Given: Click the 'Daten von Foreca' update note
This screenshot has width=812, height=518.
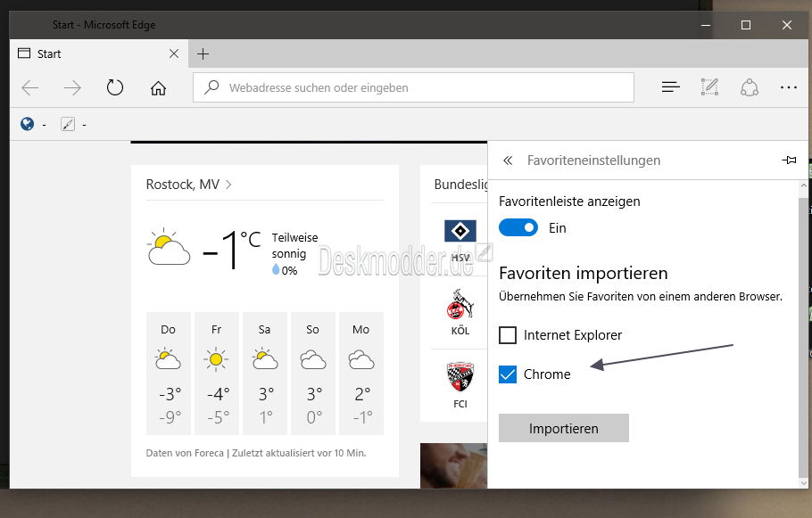Looking at the screenshot, I should (x=256, y=453).
